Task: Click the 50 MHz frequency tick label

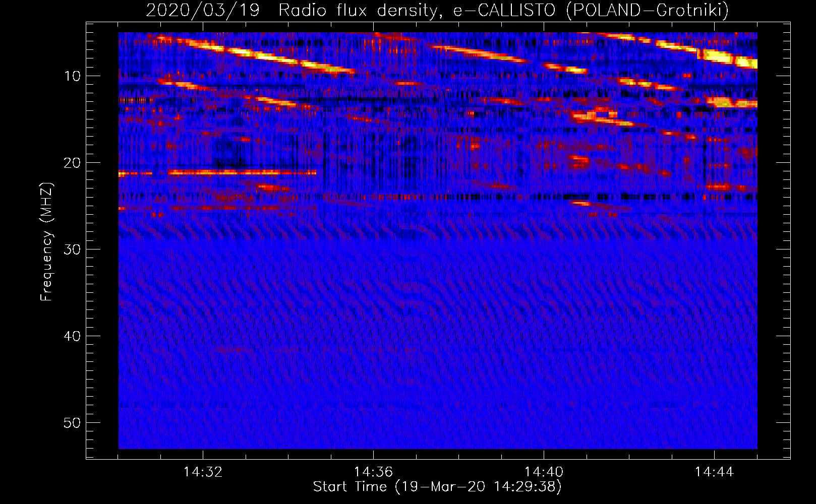Action: click(x=73, y=423)
